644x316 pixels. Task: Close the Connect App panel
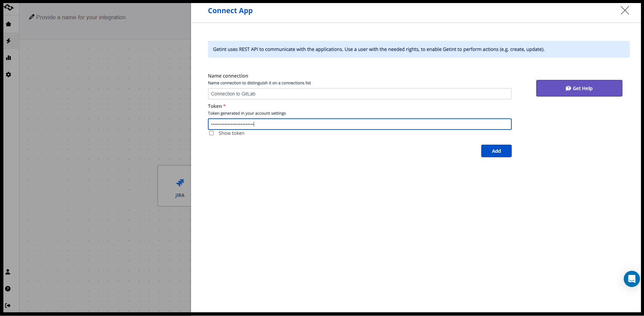coord(625,10)
